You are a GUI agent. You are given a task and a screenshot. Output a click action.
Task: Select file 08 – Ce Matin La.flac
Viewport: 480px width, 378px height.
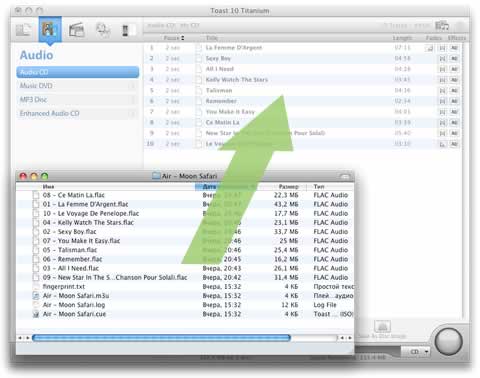(x=185, y=195)
